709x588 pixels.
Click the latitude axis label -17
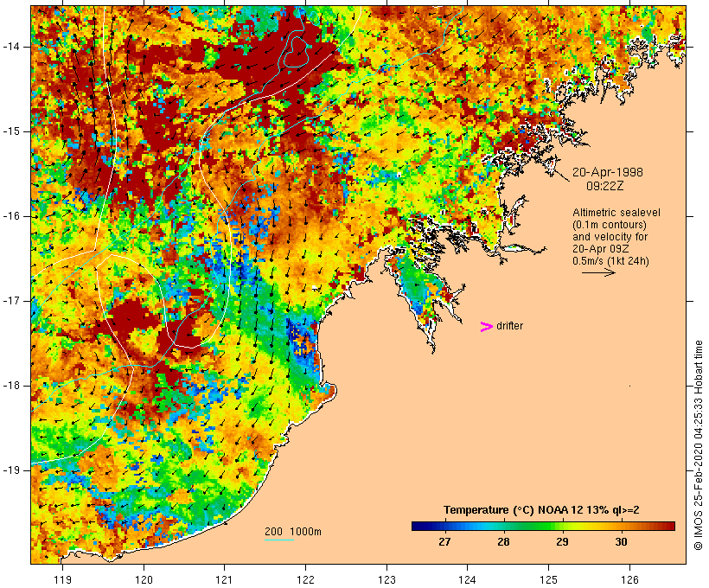pos(11,301)
